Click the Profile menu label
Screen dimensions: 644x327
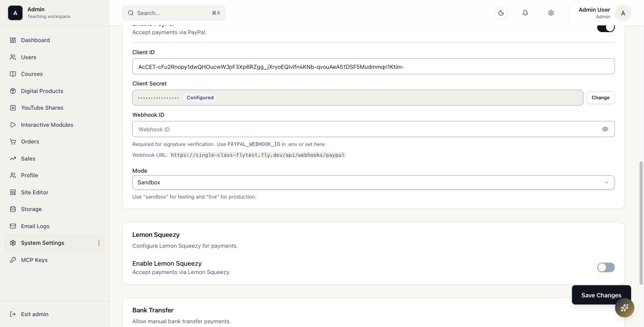coord(29,175)
